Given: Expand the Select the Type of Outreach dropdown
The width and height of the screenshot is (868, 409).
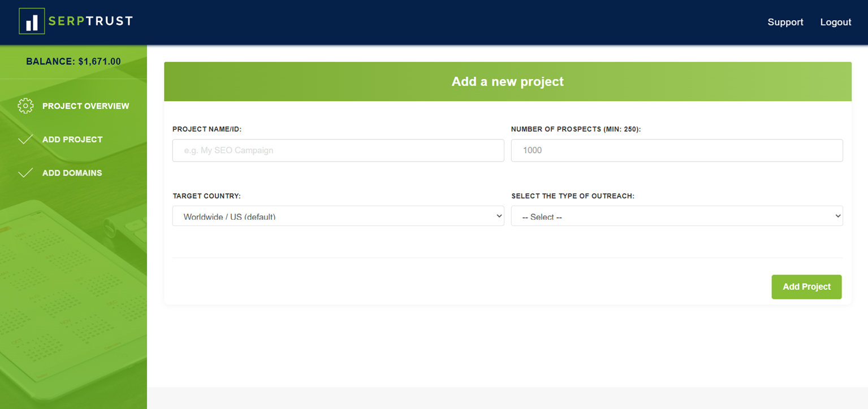Looking at the screenshot, I should (x=676, y=216).
